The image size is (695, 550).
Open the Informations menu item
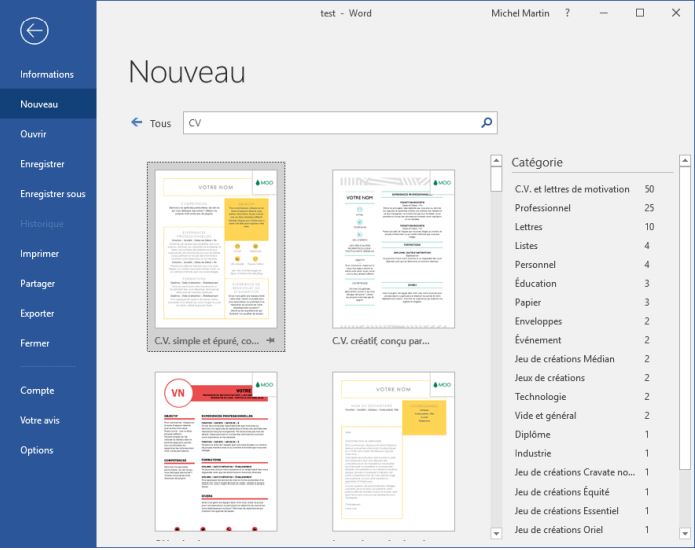[x=47, y=74]
